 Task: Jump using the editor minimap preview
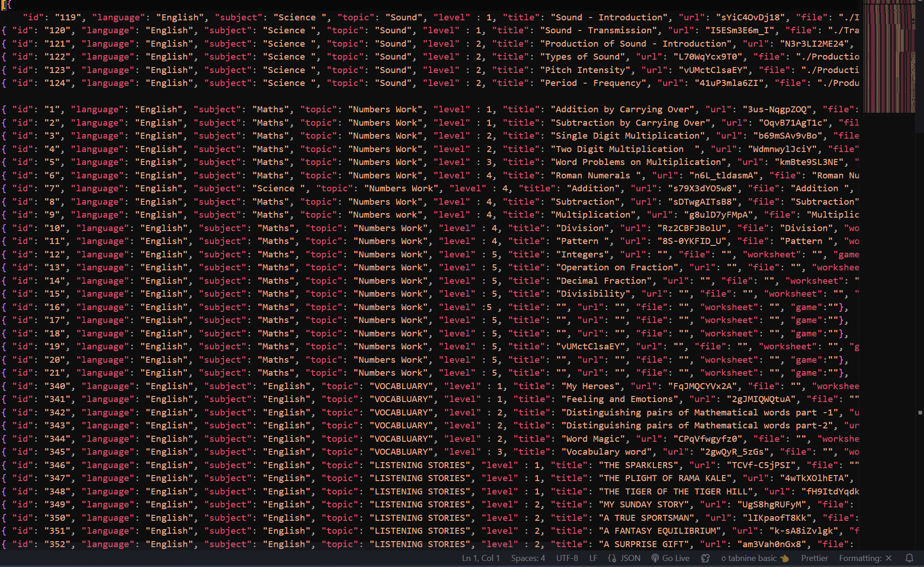point(889,56)
